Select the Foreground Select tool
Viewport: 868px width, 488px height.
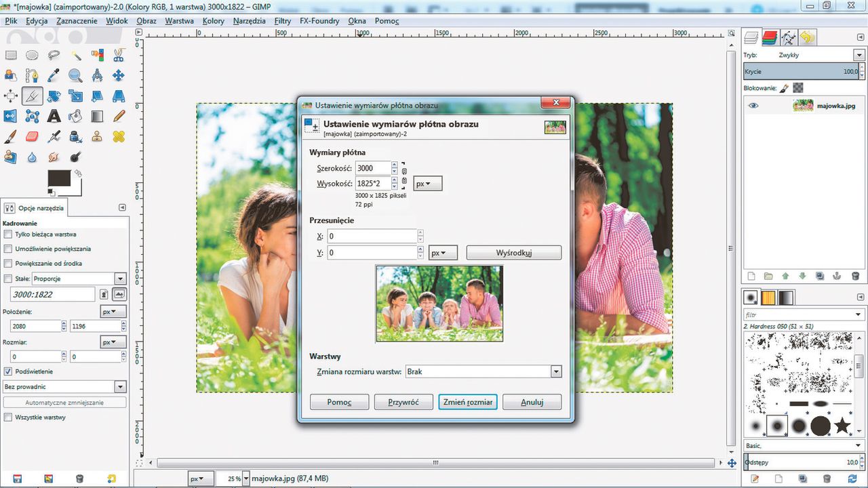(11, 76)
